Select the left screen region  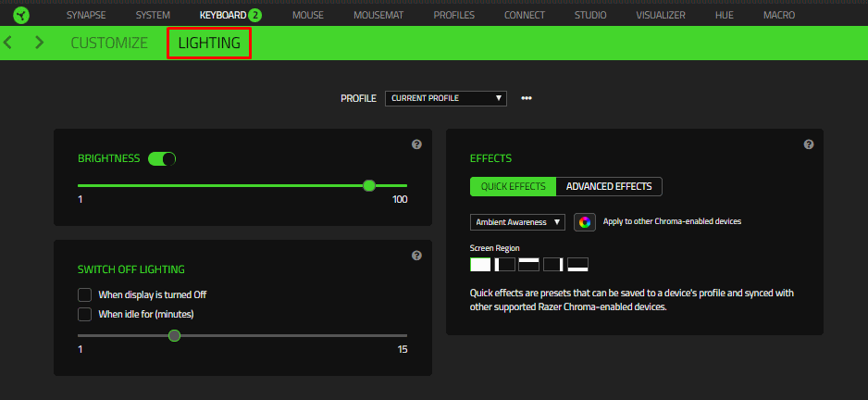(505, 264)
